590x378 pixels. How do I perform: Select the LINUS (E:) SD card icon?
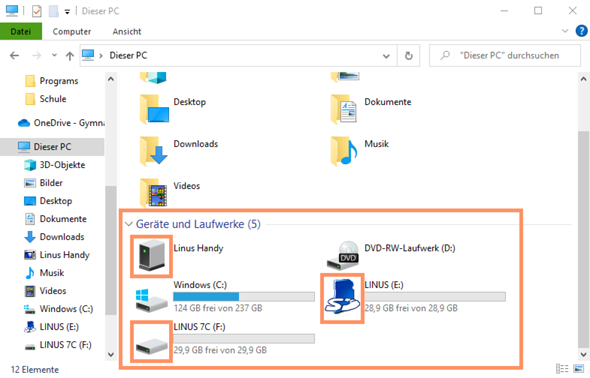342,298
